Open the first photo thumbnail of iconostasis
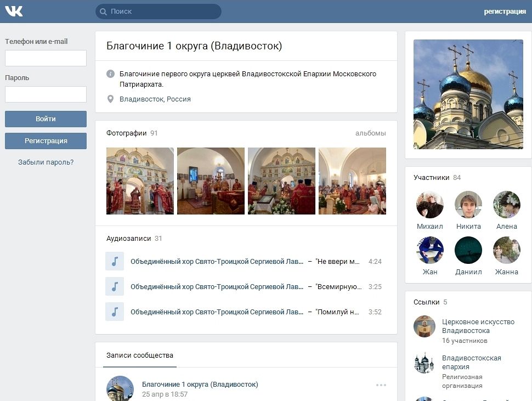 pyautogui.click(x=140, y=181)
